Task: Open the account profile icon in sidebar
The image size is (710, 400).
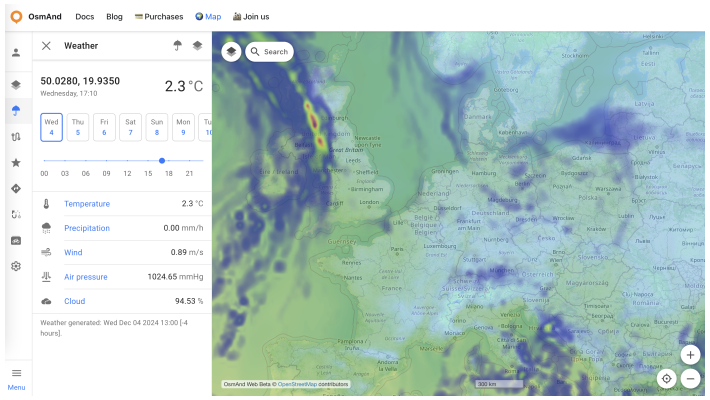Action: 16,52
